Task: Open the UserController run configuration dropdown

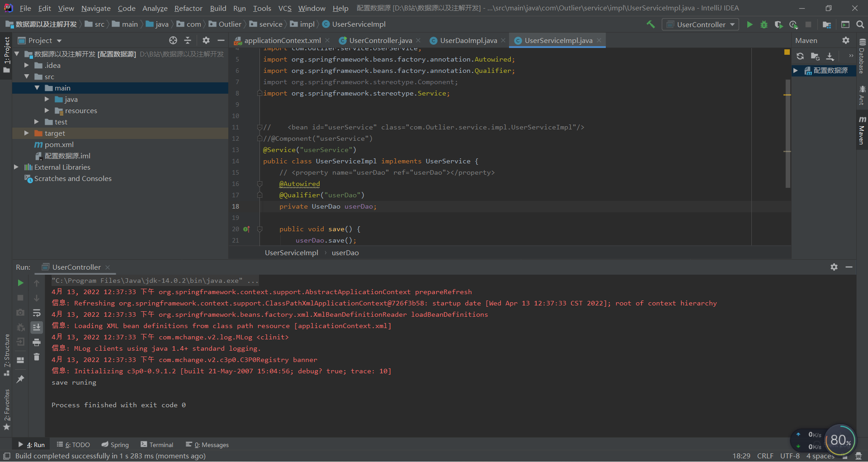Action: [x=700, y=24]
